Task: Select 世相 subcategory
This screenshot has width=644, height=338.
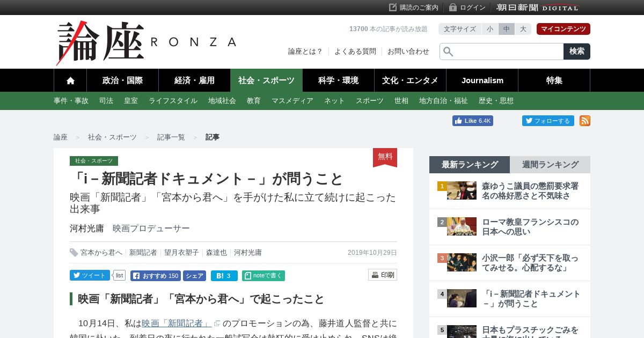Action: click(x=401, y=101)
